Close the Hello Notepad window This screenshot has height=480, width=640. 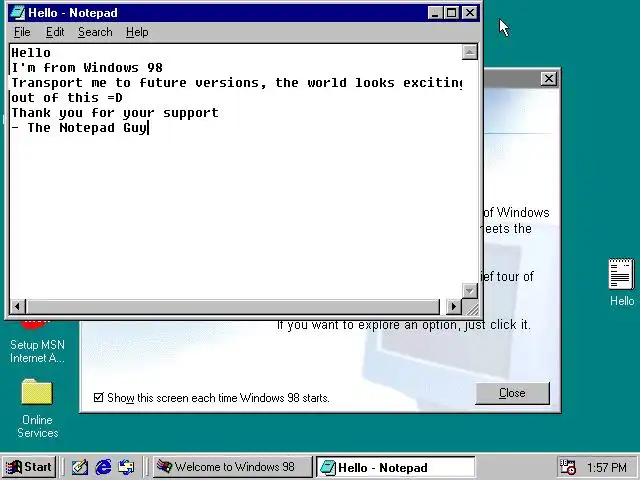(470, 13)
